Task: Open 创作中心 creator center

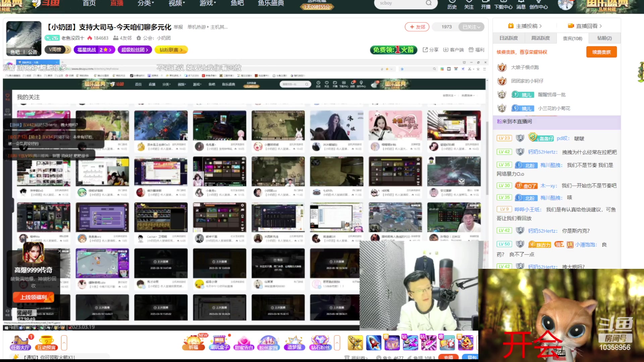Action: pyautogui.click(x=539, y=4)
